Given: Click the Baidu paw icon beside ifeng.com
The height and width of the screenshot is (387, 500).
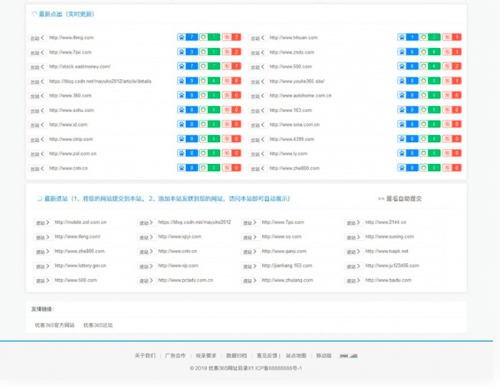Looking at the screenshot, I should click(181, 37).
